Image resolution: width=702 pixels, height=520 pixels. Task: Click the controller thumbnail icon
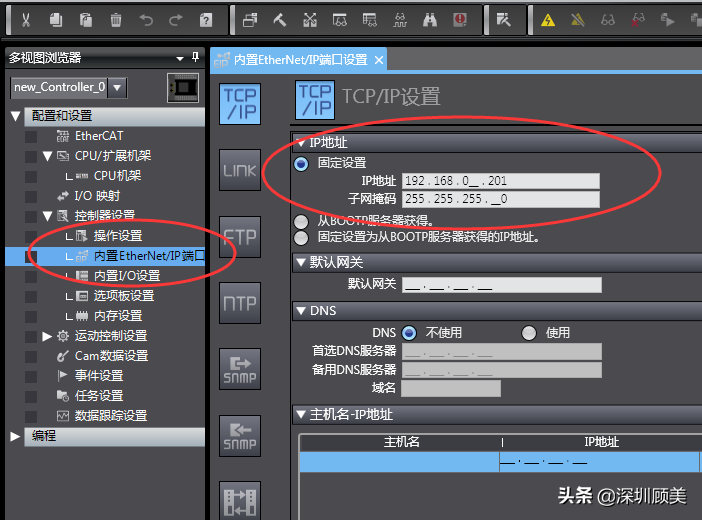pos(183,88)
